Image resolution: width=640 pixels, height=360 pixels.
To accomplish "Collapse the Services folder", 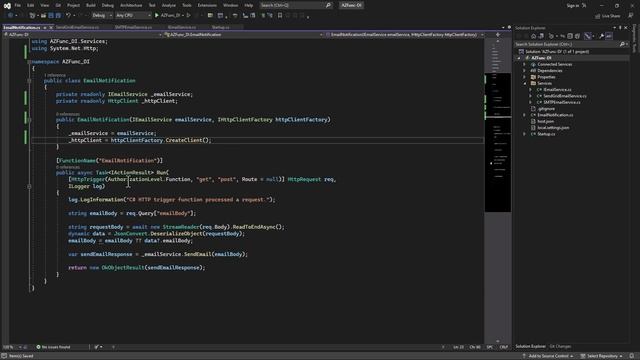I will click(x=524, y=83).
